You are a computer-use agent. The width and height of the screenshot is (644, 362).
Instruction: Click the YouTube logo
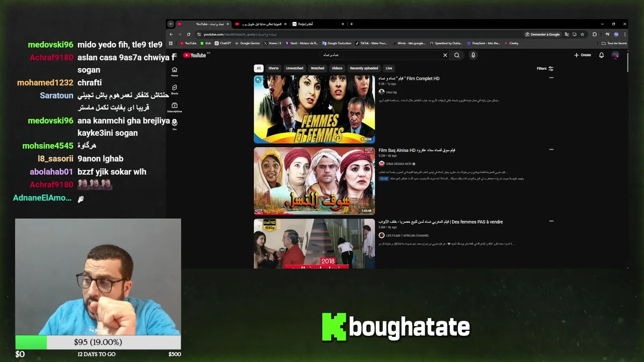point(195,55)
